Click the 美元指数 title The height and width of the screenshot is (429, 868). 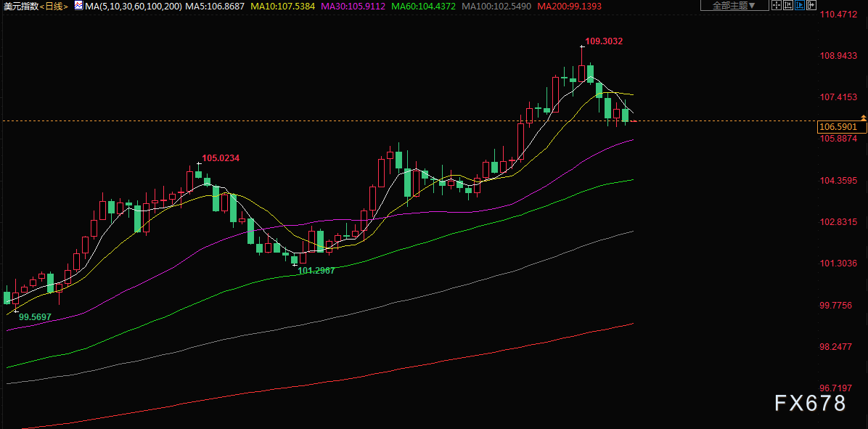[20, 6]
